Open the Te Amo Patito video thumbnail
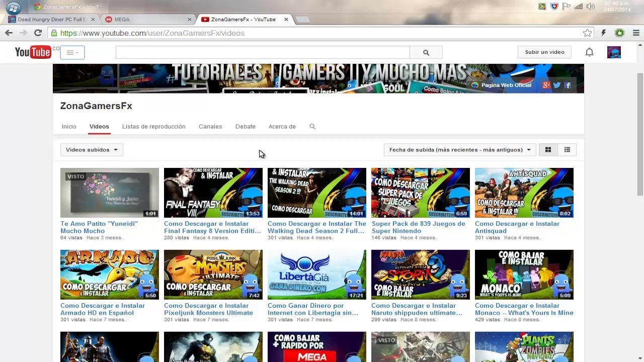The width and height of the screenshot is (644, 362). tap(110, 193)
